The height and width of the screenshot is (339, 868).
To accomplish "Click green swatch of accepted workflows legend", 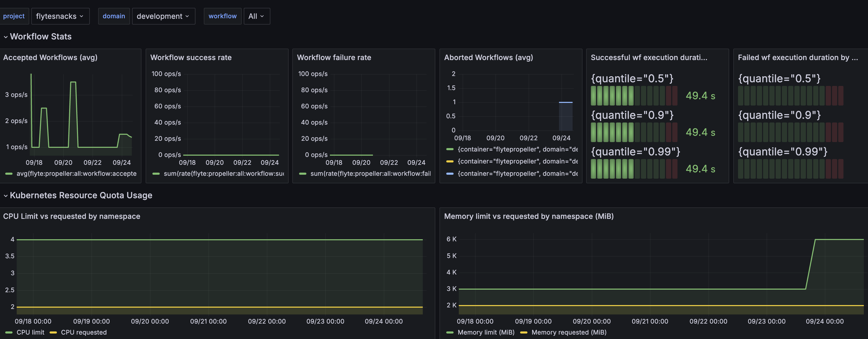I will [x=9, y=174].
